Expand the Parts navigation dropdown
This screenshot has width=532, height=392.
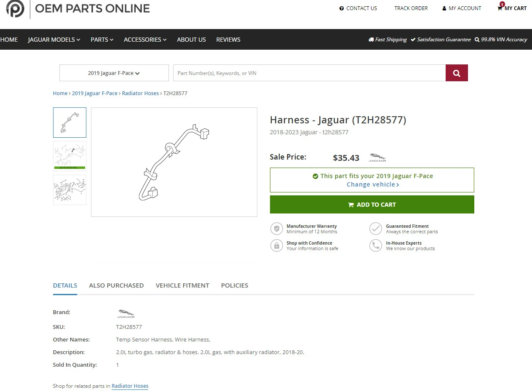click(102, 40)
